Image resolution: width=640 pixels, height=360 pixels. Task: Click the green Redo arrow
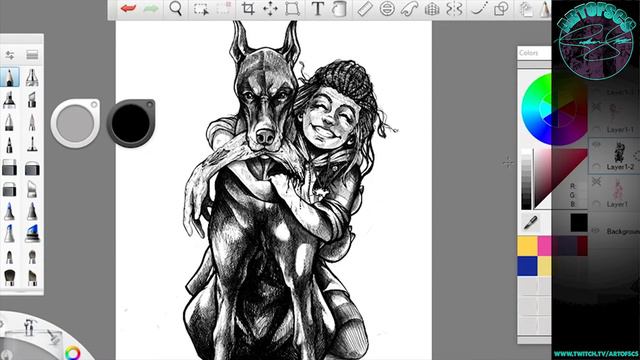click(x=151, y=9)
